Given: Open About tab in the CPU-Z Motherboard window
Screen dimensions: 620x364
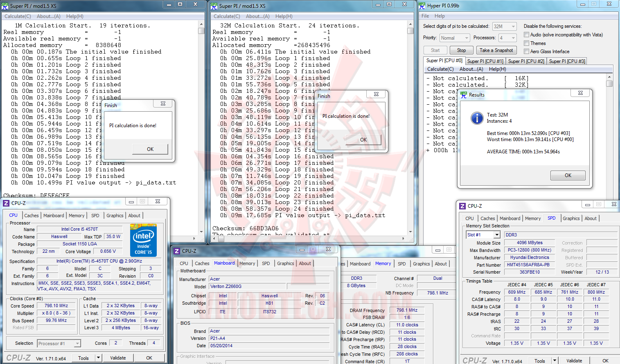Looking at the screenshot, I should click(305, 263).
